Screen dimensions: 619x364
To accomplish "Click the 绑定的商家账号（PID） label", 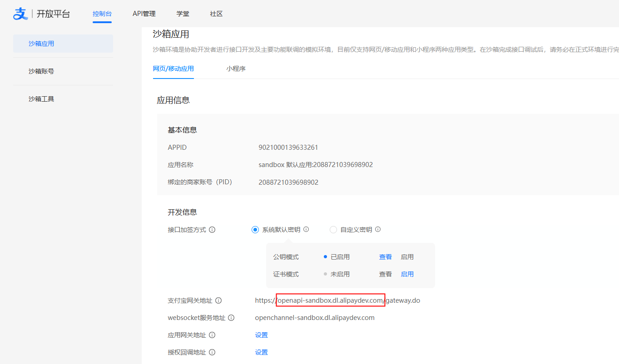I will (200, 182).
